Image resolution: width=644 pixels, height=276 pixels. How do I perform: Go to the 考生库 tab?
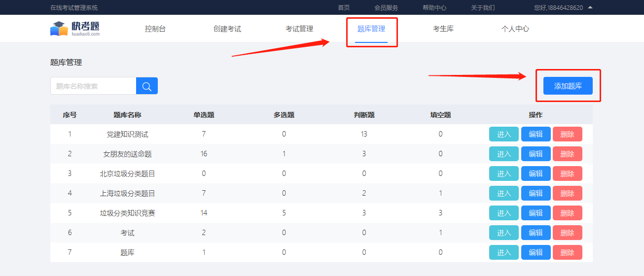[x=443, y=29]
